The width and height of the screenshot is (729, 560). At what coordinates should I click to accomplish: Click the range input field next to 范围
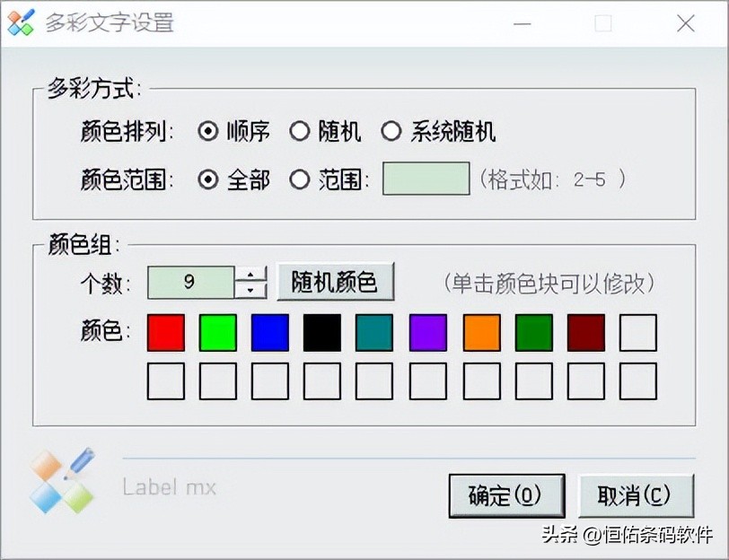click(x=426, y=178)
